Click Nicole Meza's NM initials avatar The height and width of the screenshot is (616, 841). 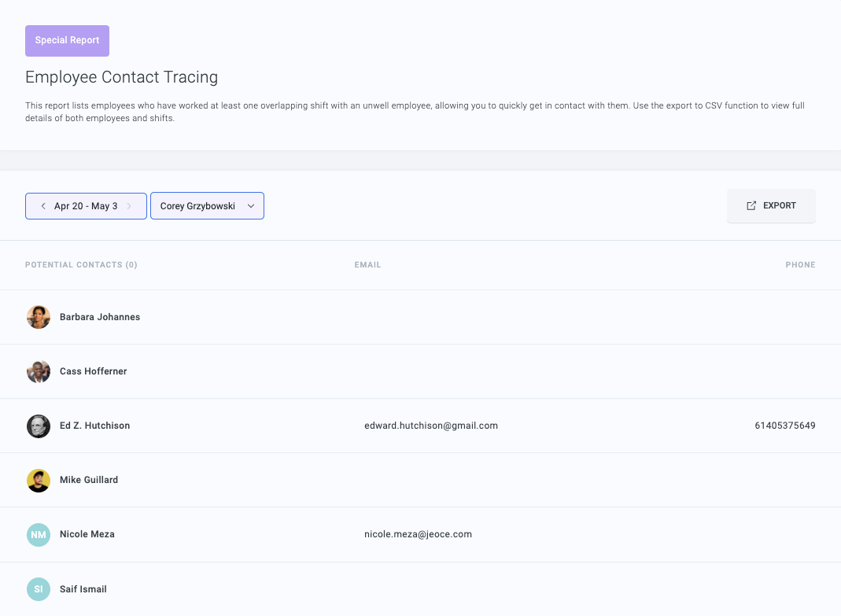click(39, 534)
